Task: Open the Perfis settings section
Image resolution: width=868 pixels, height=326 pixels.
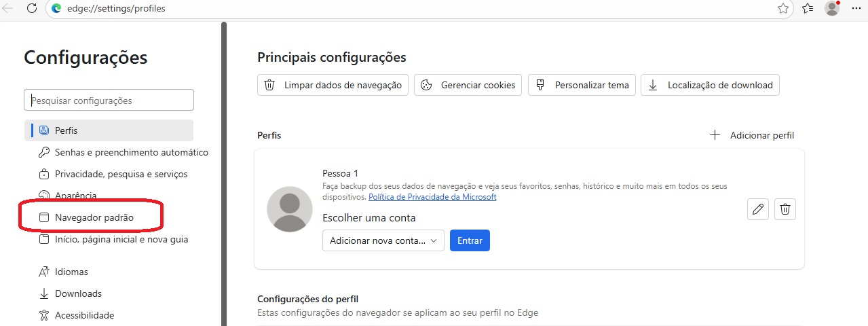Action: pos(109,130)
